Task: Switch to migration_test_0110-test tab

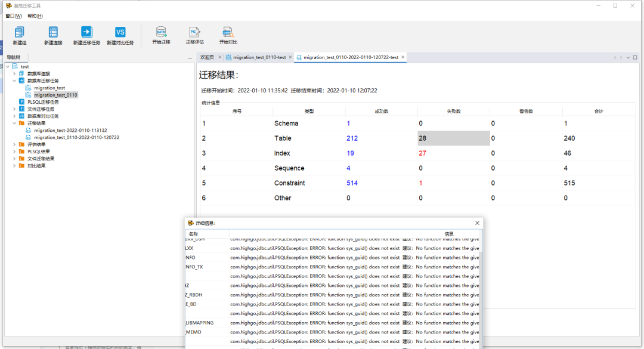Action: pos(259,57)
